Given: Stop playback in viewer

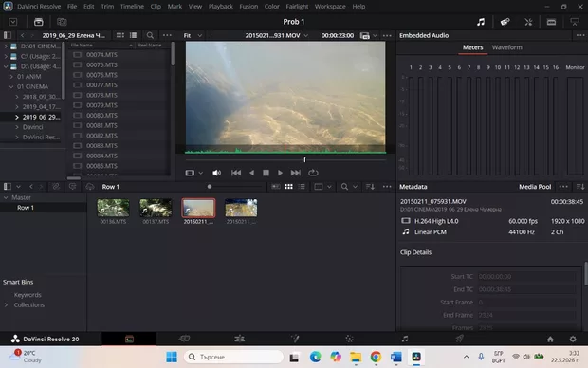Looking at the screenshot, I should tap(266, 173).
